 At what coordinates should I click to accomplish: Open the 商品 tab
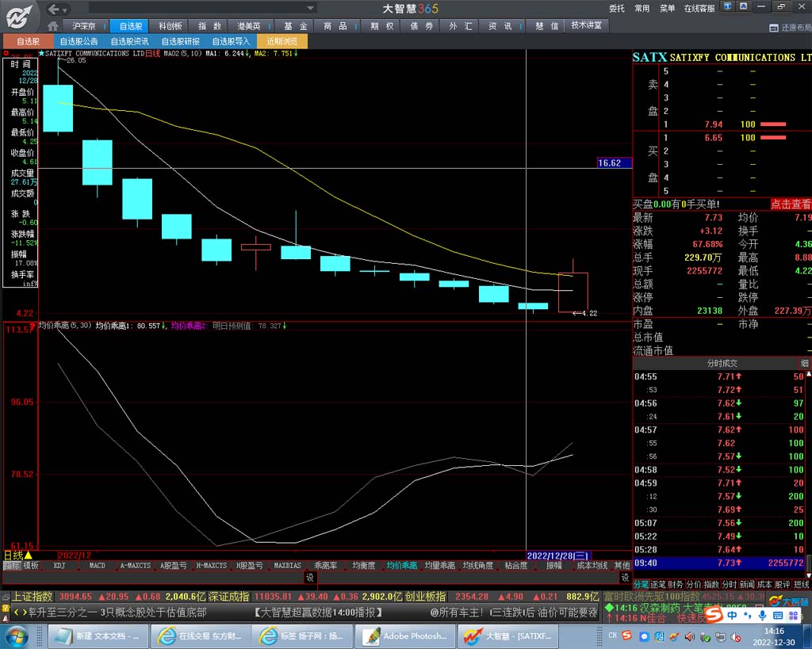pyautogui.click(x=335, y=26)
